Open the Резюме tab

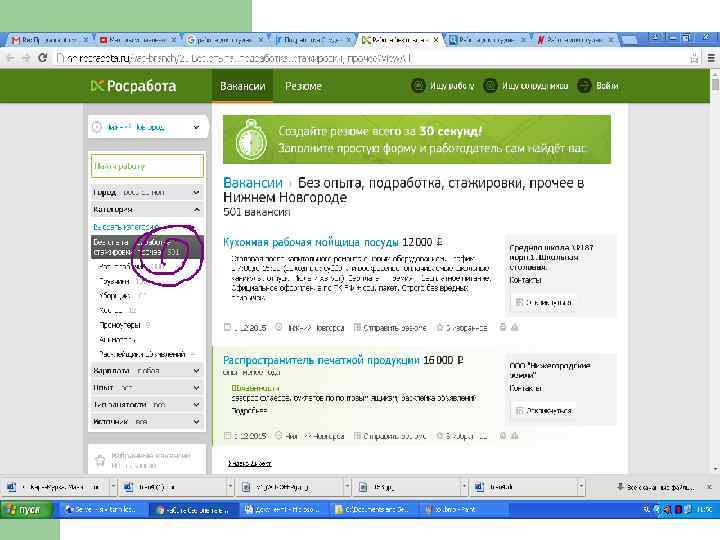click(x=303, y=86)
